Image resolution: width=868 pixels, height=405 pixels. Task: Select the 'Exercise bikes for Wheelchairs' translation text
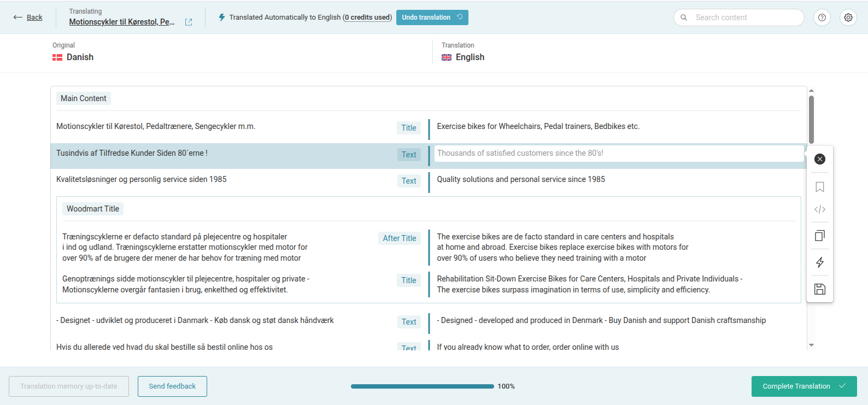538,126
